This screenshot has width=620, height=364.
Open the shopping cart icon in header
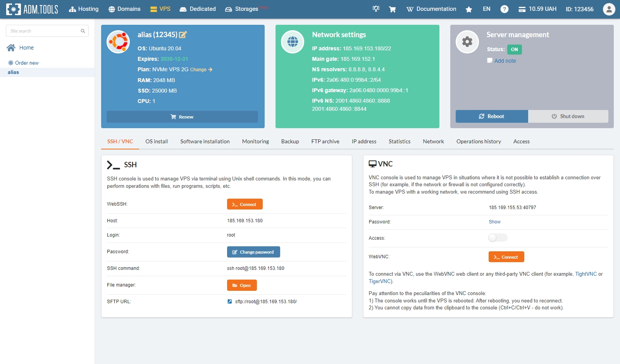(x=392, y=9)
